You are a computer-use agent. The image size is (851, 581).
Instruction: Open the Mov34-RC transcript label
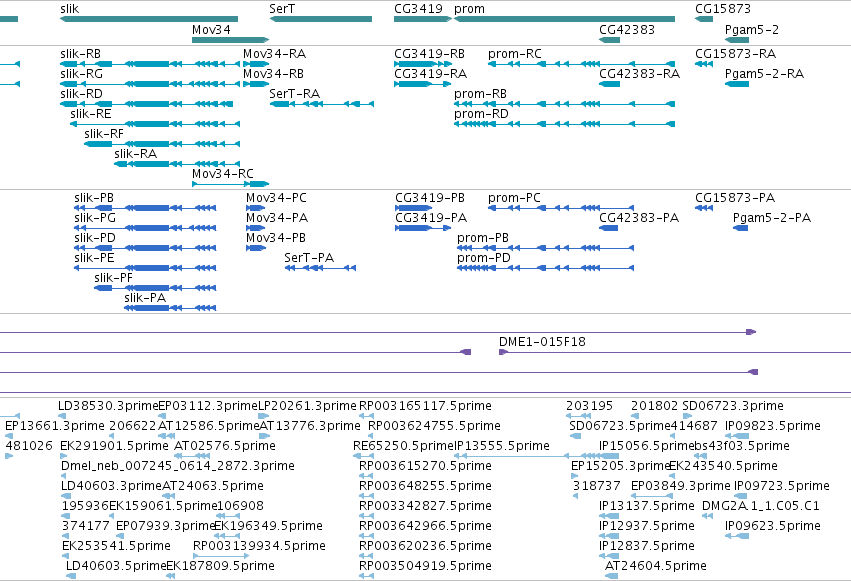(x=223, y=174)
